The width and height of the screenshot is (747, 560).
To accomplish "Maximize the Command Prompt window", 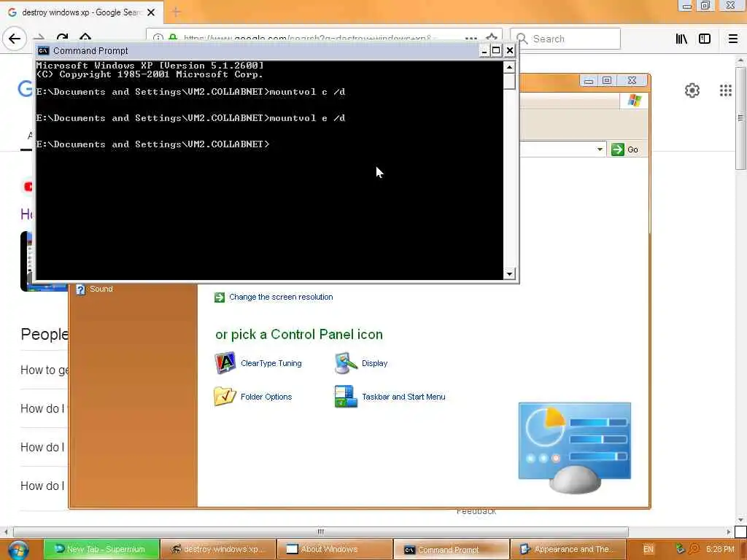I will coord(496,50).
